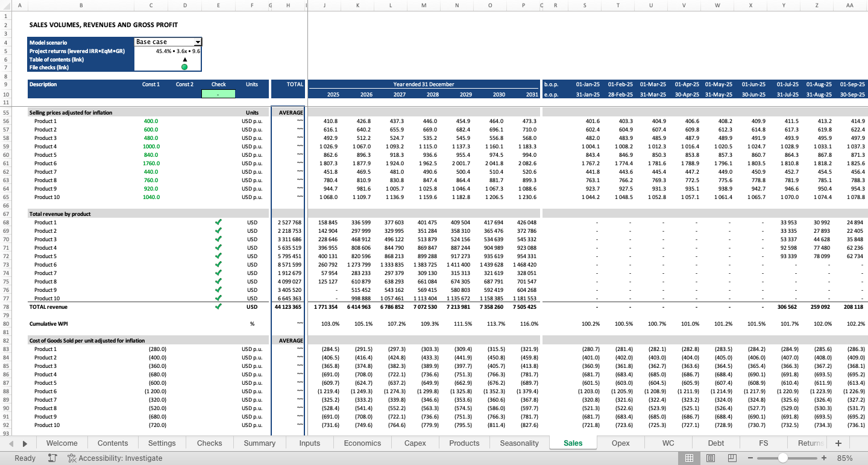
Task: Select the Seasonality sheet tab
Action: click(x=519, y=443)
